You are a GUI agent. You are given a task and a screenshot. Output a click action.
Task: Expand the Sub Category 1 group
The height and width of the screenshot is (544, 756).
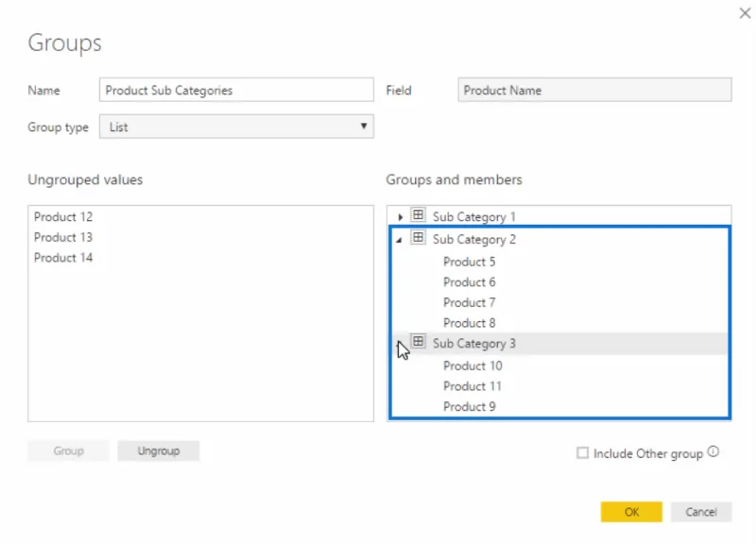(x=400, y=217)
